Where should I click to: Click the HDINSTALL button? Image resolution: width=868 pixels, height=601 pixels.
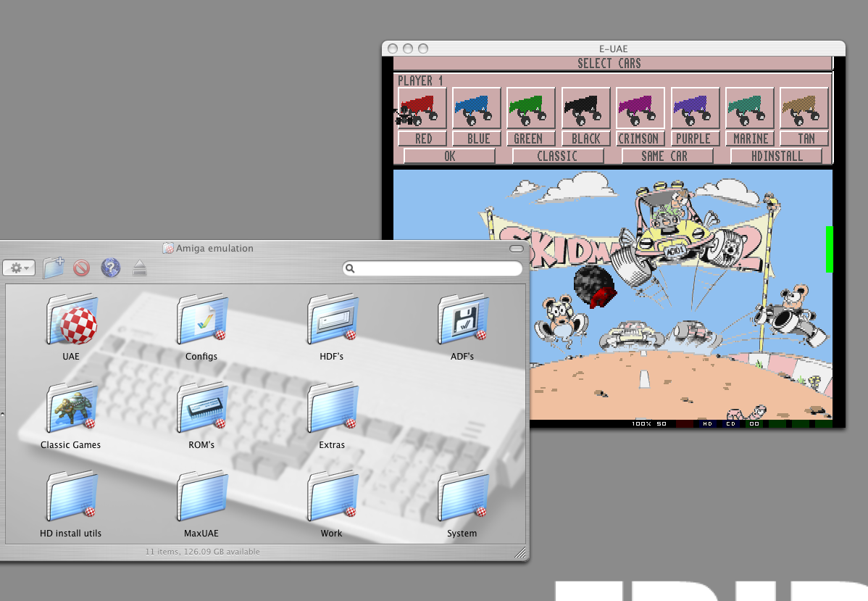[777, 156]
